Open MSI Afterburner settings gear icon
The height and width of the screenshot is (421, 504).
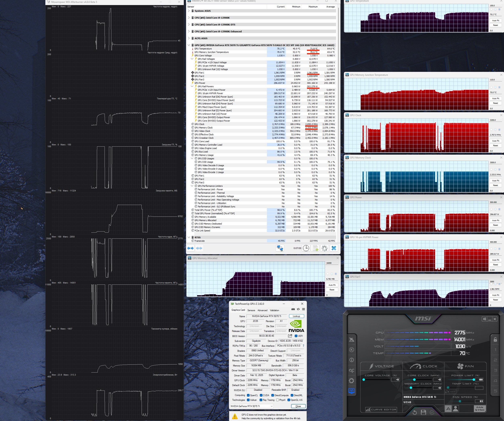[351, 381]
